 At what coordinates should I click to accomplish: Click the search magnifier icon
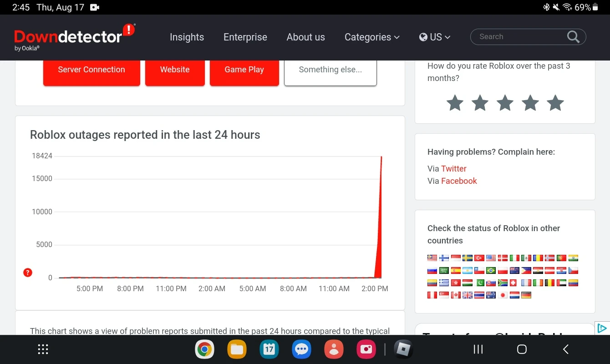[x=572, y=36]
